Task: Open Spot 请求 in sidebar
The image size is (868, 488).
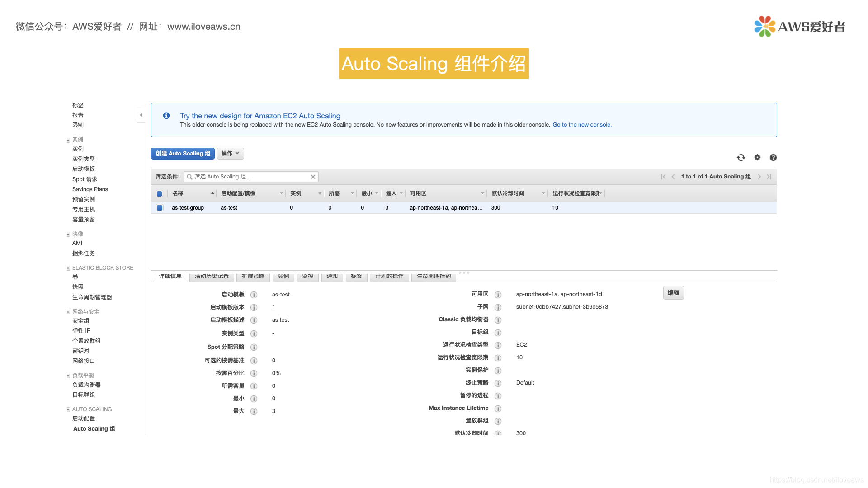Action: [x=85, y=179]
